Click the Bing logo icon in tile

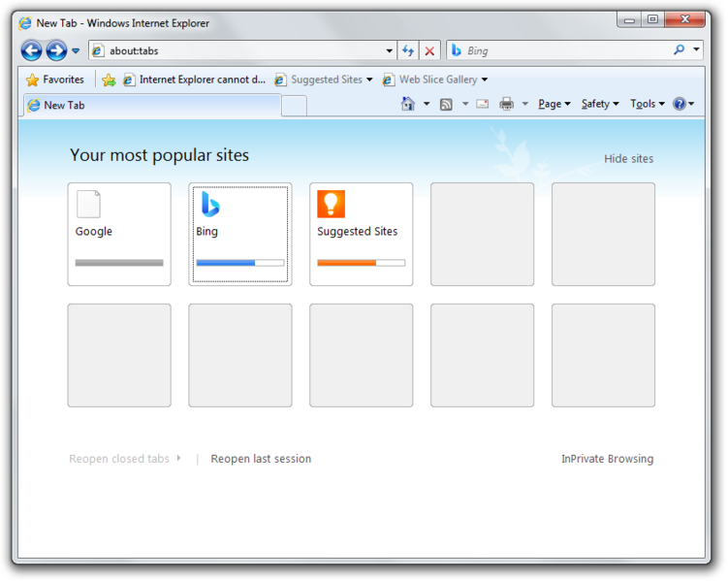coord(210,205)
